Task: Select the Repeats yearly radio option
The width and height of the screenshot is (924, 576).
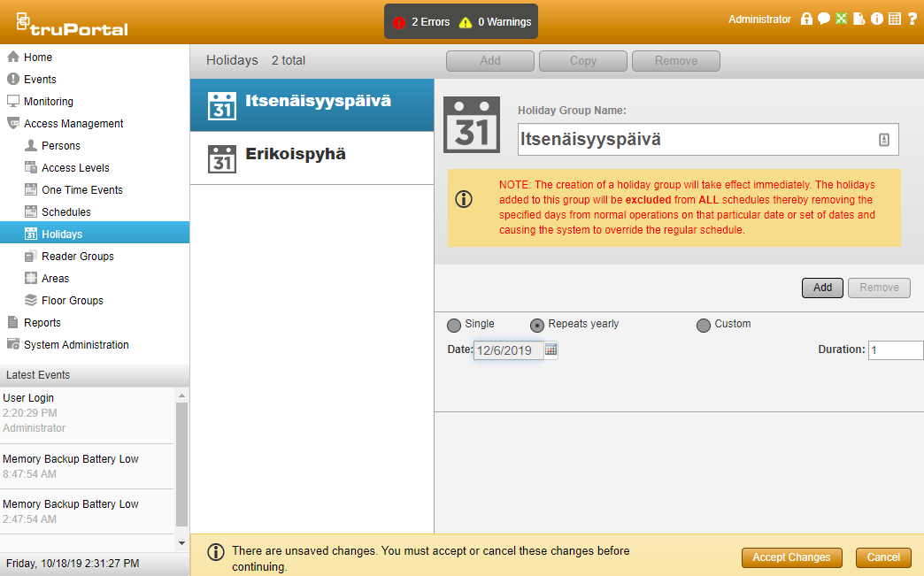Action: point(536,325)
